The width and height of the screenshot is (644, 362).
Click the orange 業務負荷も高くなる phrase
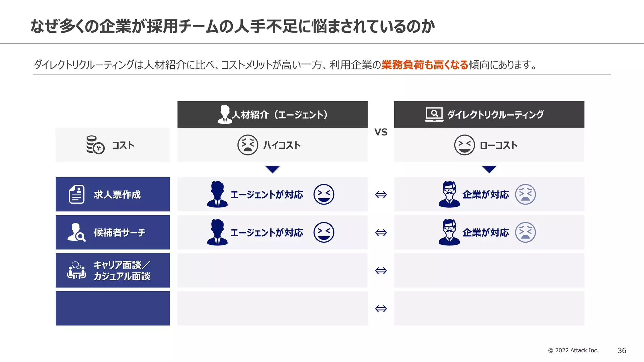(425, 65)
